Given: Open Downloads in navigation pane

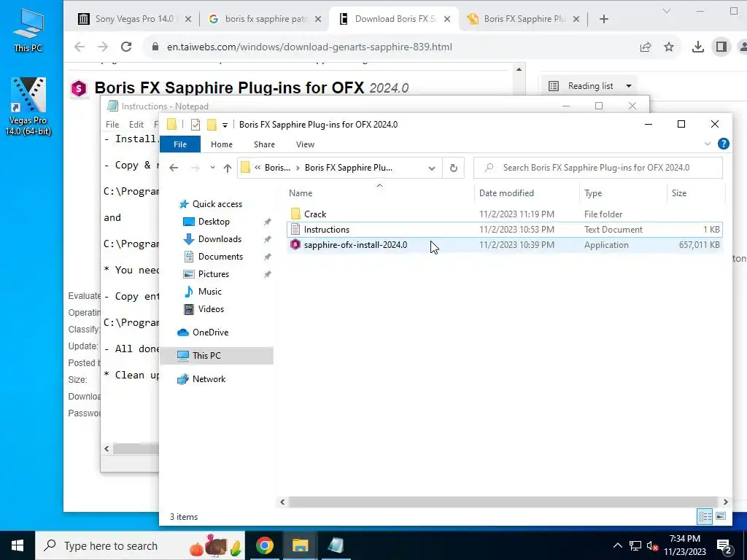Looking at the screenshot, I should [x=220, y=239].
